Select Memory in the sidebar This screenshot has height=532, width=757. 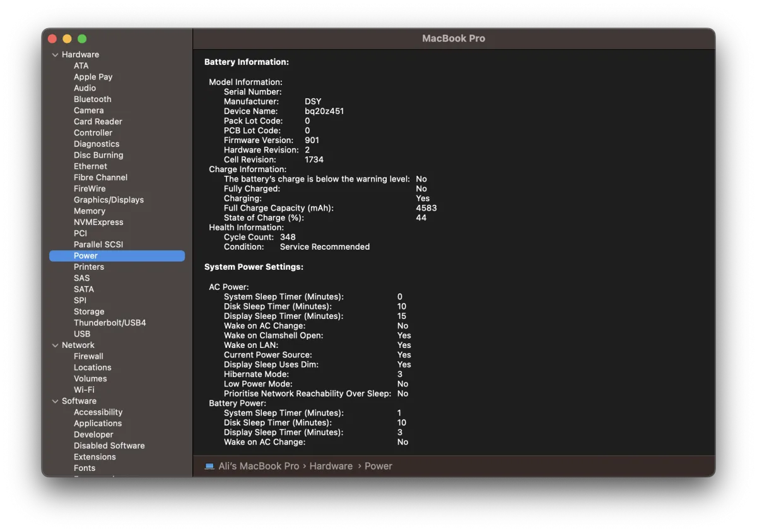[x=90, y=211]
